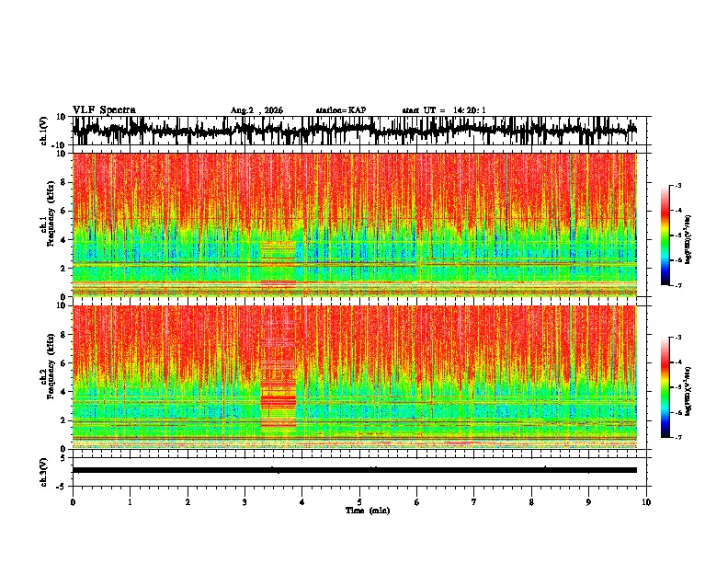This screenshot has height=563, width=728.
Task: Click the 0 minute tick label
Action: [x=73, y=502]
